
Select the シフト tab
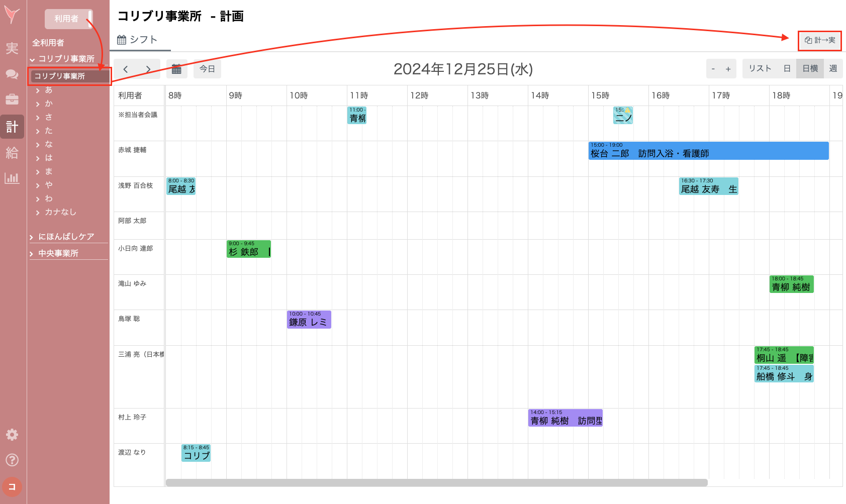pyautogui.click(x=138, y=40)
